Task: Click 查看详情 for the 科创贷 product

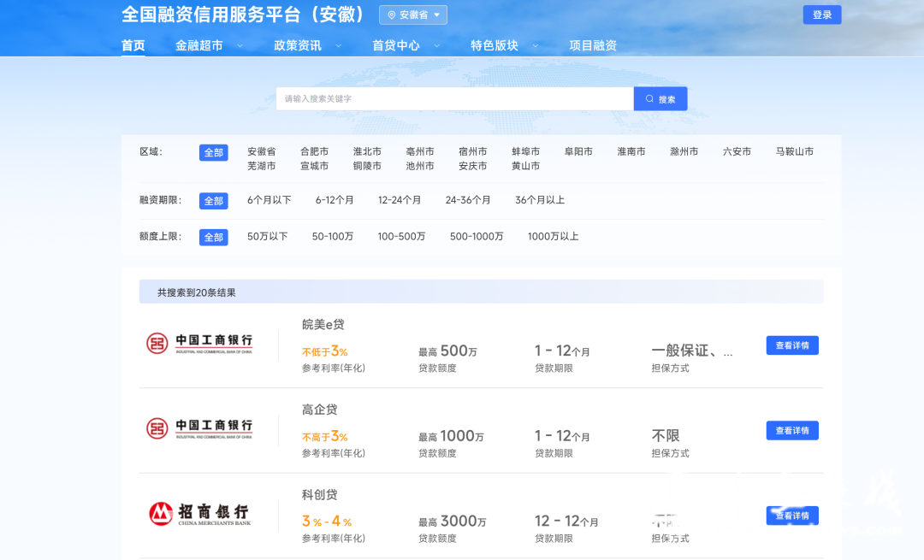Action: tap(791, 516)
